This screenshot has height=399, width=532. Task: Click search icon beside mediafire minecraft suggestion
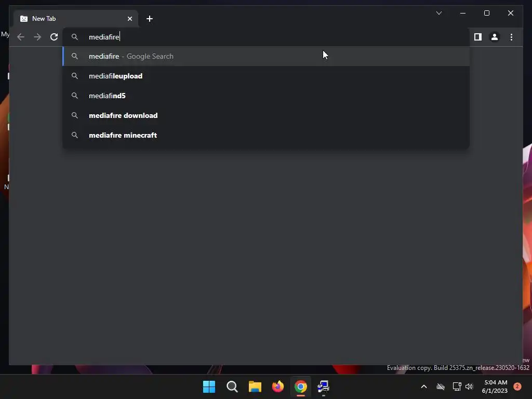click(x=75, y=135)
